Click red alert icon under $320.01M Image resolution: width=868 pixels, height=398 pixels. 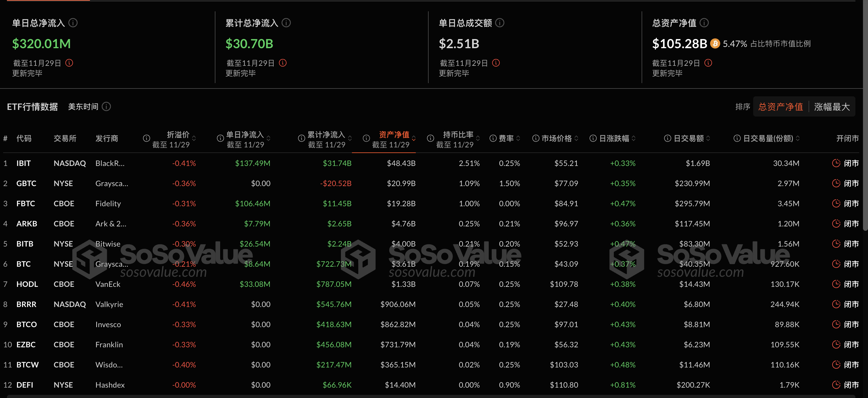click(69, 63)
